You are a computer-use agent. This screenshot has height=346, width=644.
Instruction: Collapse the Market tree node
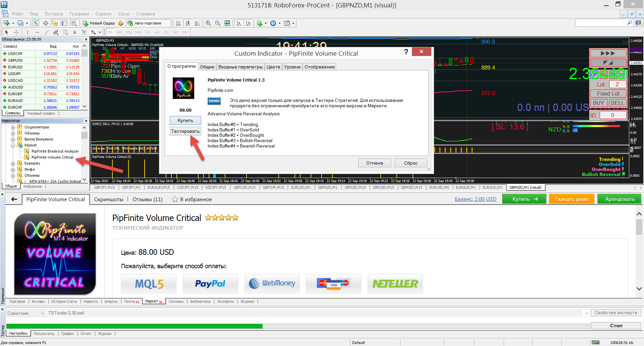[x=13, y=145]
